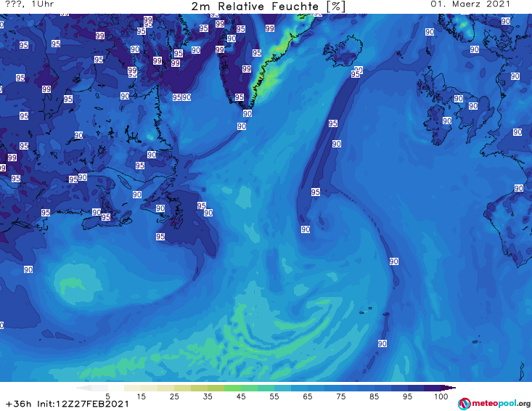Click the '90' contour label on Ireland
Image resolution: width=532 pixels, height=411 pixels.
point(447,121)
